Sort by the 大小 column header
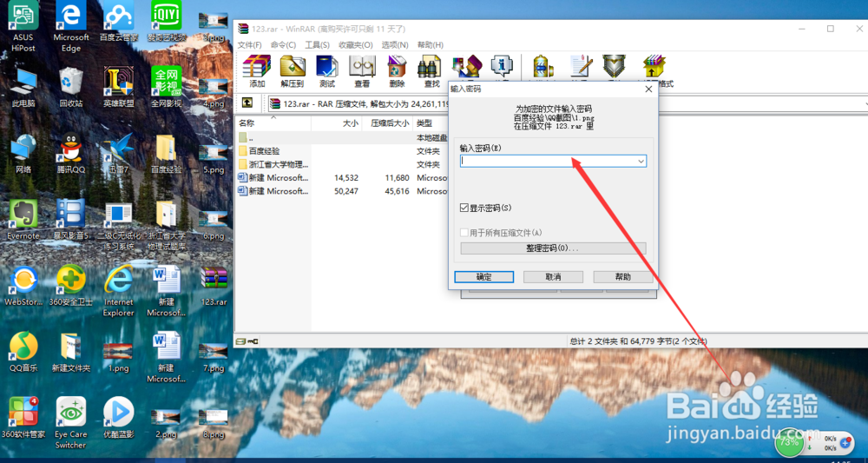 pyautogui.click(x=337, y=123)
